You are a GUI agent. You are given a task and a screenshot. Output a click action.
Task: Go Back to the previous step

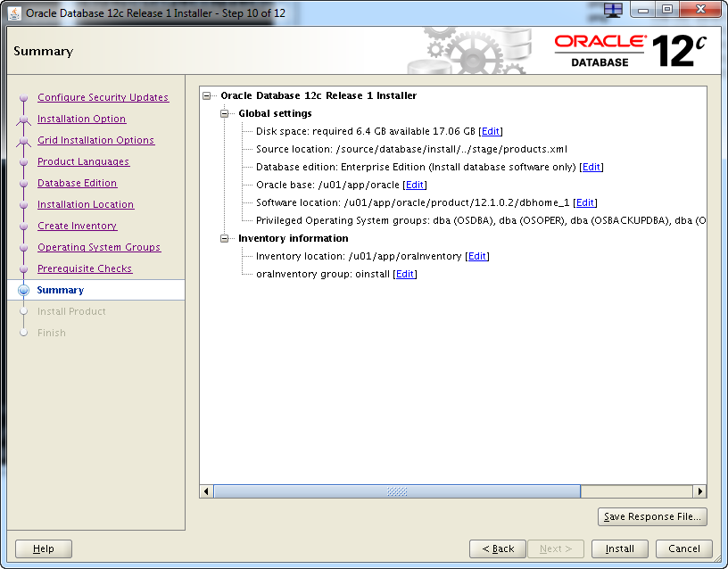click(x=498, y=548)
